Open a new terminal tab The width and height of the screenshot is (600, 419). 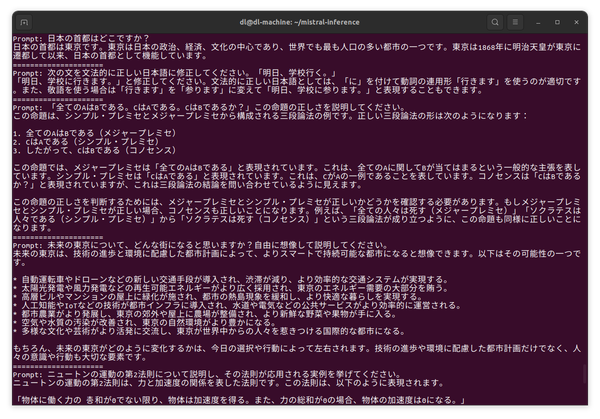coord(24,22)
